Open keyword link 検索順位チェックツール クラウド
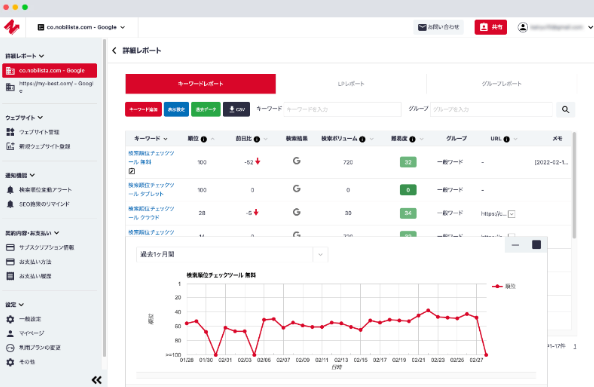 tap(151, 213)
